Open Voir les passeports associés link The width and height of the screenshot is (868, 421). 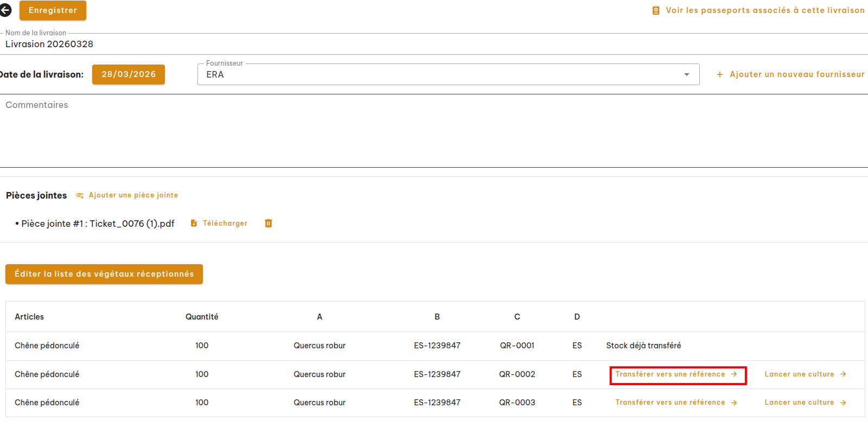tap(765, 11)
